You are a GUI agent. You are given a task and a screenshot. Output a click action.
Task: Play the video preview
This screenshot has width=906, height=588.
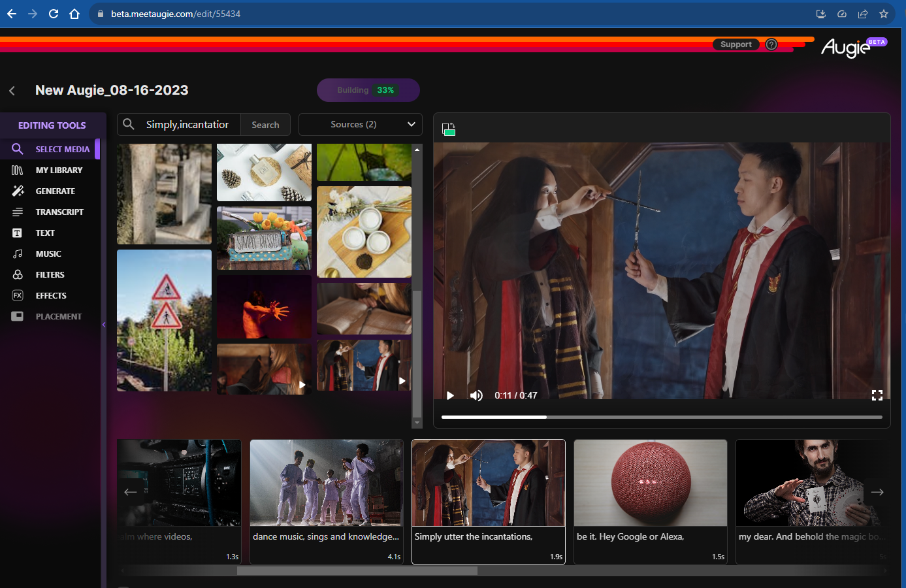point(450,395)
